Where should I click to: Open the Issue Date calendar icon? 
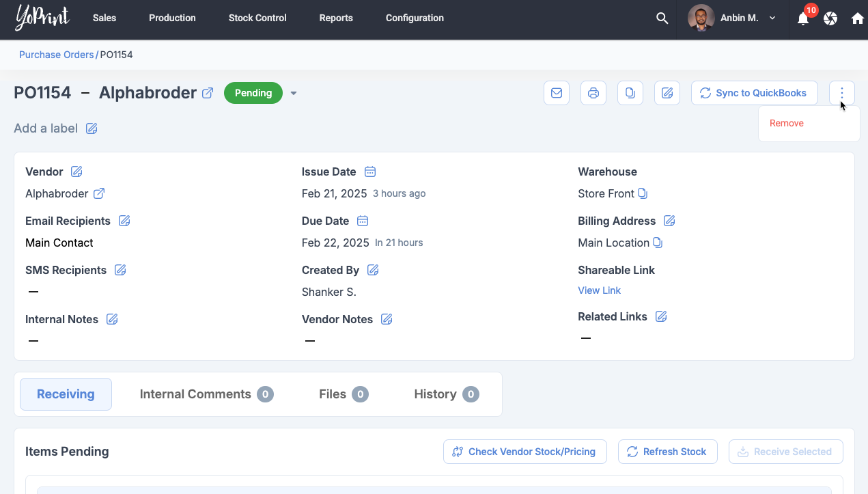tap(370, 171)
